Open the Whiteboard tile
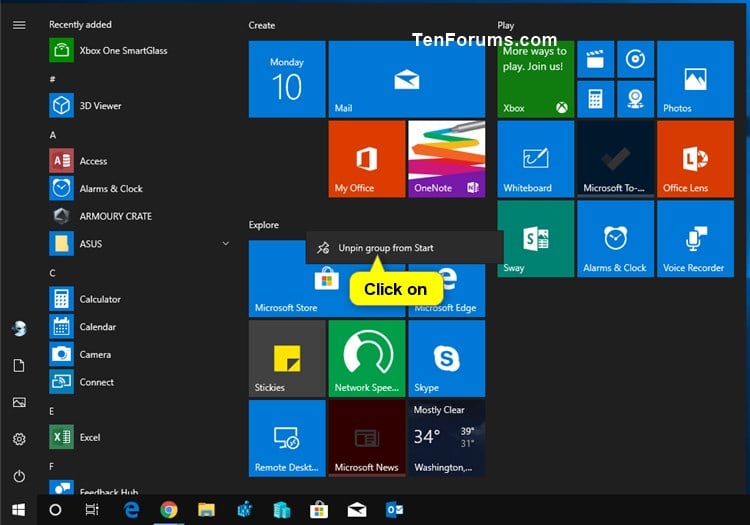This screenshot has width=750, height=525. point(536,159)
